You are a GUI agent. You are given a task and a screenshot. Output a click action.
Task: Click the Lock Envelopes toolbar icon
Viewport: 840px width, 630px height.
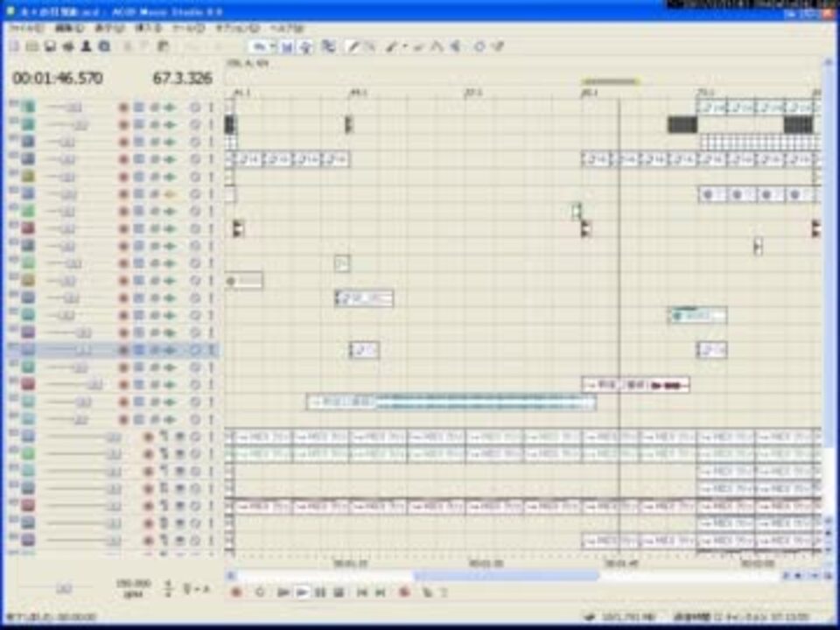coord(328,46)
